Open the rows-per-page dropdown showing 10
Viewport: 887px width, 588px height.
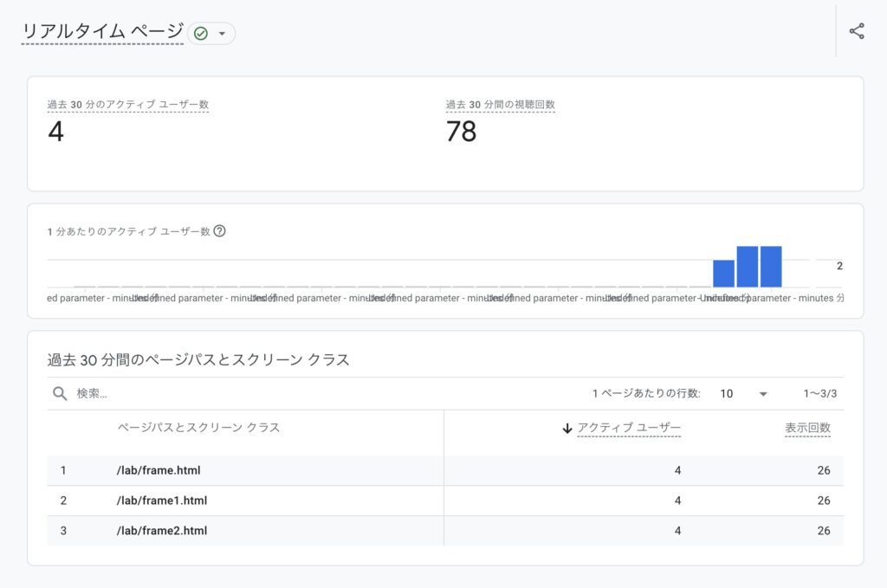click(744, 393)
